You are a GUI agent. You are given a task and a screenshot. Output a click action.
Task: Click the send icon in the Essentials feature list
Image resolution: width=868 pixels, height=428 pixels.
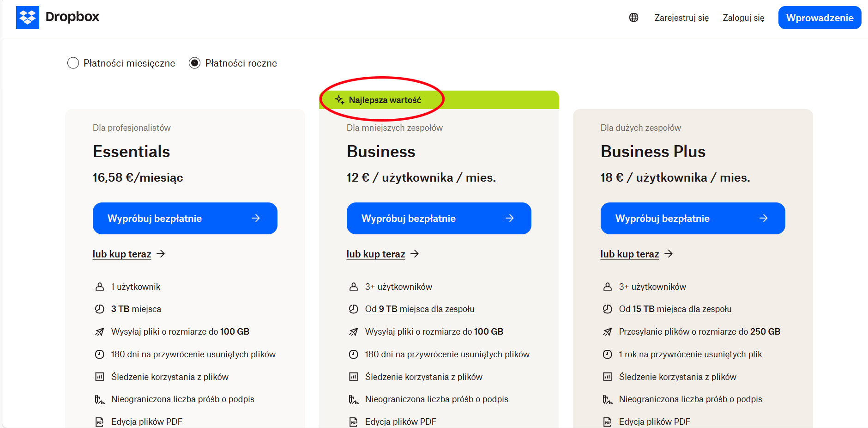(100, 332)
